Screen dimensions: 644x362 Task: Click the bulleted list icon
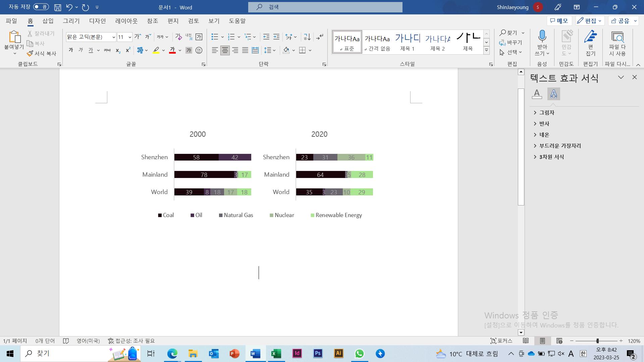click(x=215, y=37)
